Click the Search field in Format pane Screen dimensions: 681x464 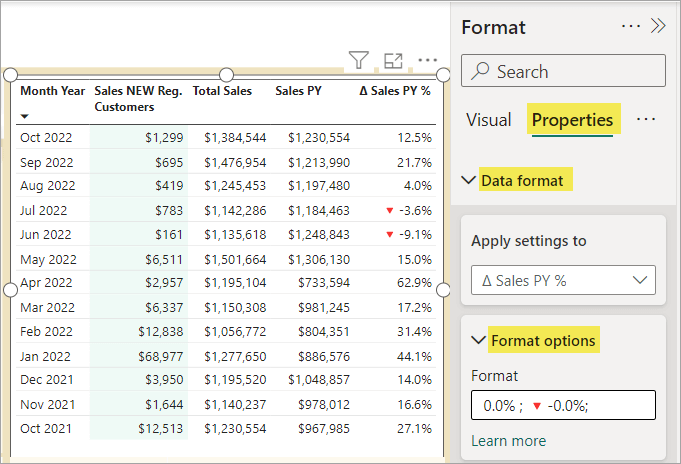[x=563, y=70]
